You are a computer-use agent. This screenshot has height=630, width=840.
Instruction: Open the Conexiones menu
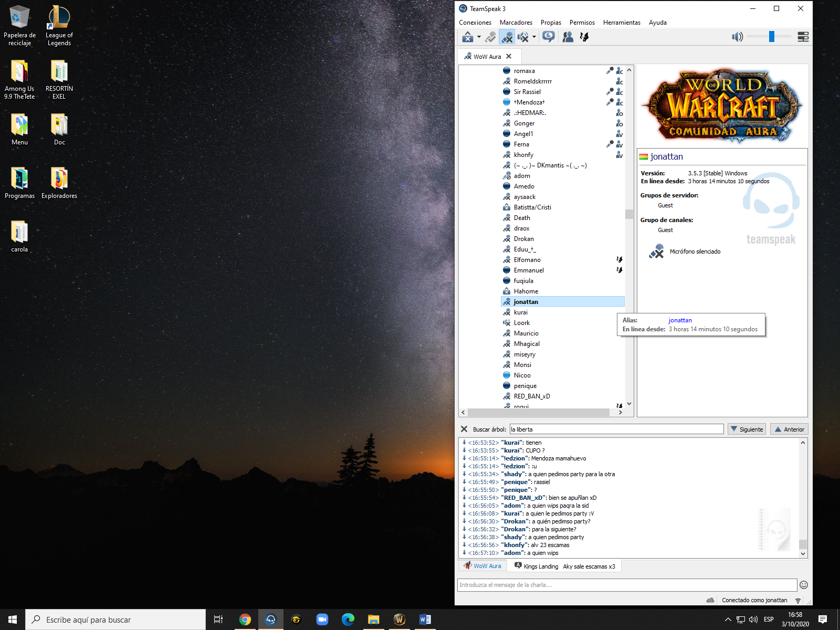tap(475, 23)
